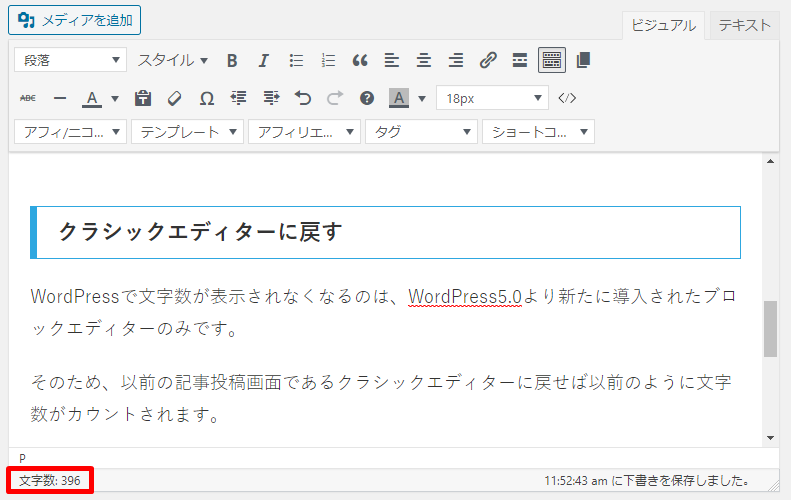Insert a blockquote
The width and height of the screenshot is (791, 500).
[360, 60]
